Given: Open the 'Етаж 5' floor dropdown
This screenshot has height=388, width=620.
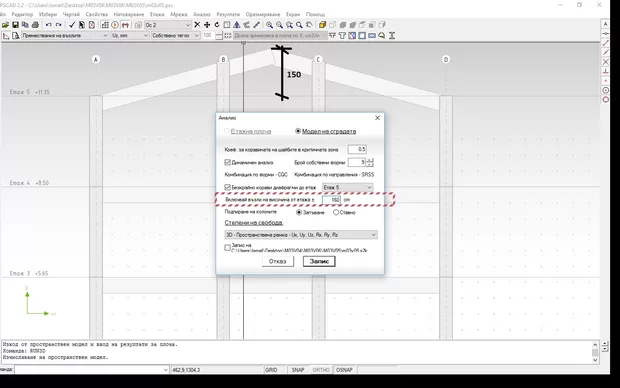Looking at the screenshot, I should coord(347,187).
